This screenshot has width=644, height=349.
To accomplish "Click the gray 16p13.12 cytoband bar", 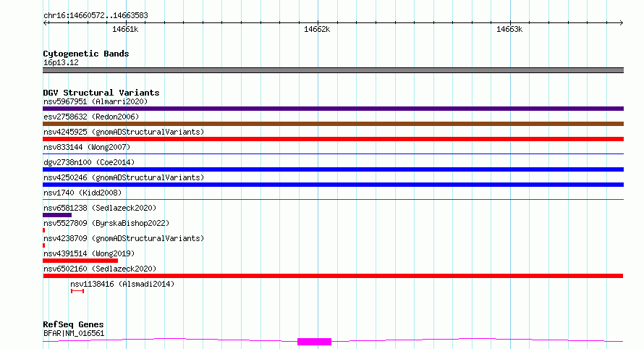I will click(x=333, y=70).
